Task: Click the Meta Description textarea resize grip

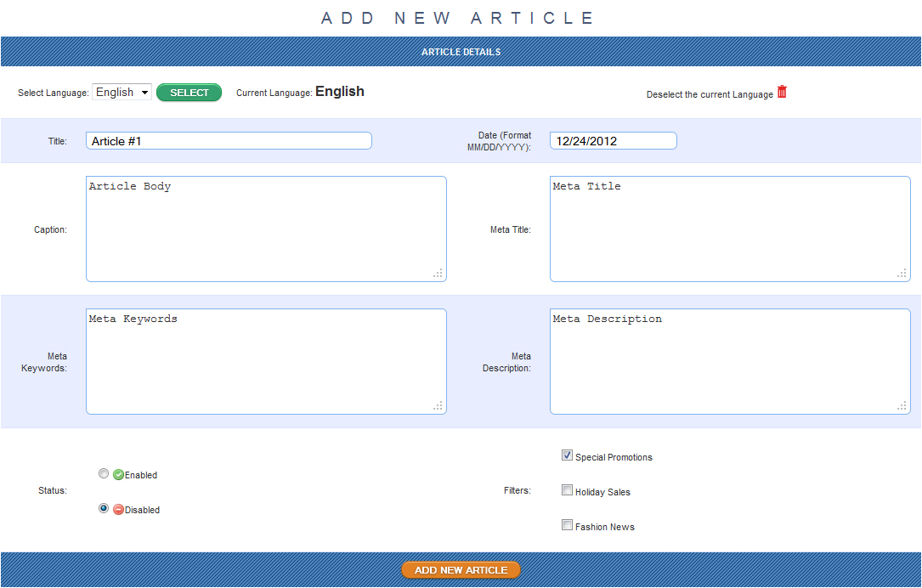Action: (x=902, y=405)
